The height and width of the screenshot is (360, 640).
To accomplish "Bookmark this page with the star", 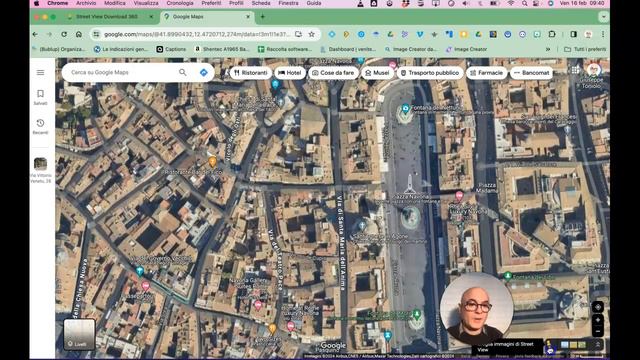I will click(312, 34).
